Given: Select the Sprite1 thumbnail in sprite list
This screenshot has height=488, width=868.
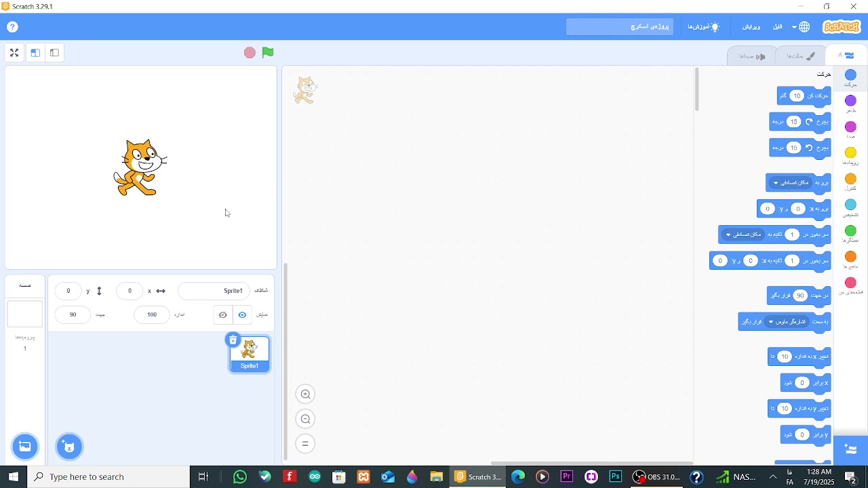Looking at the screenshot, I should tap(250, 354).
